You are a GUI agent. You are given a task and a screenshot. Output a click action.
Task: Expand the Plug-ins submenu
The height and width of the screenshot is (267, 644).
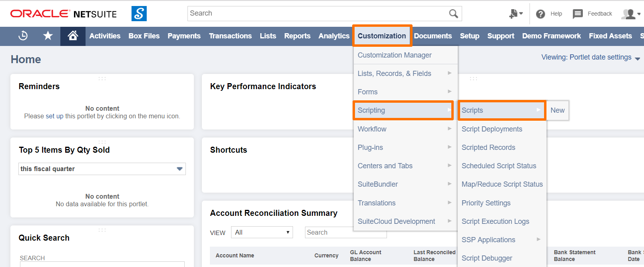(405, 147)
